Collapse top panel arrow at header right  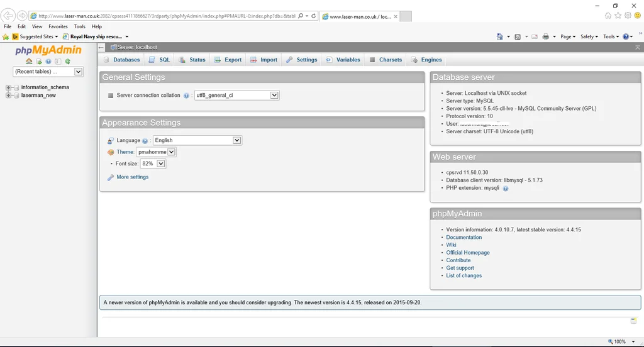point(638,48)
